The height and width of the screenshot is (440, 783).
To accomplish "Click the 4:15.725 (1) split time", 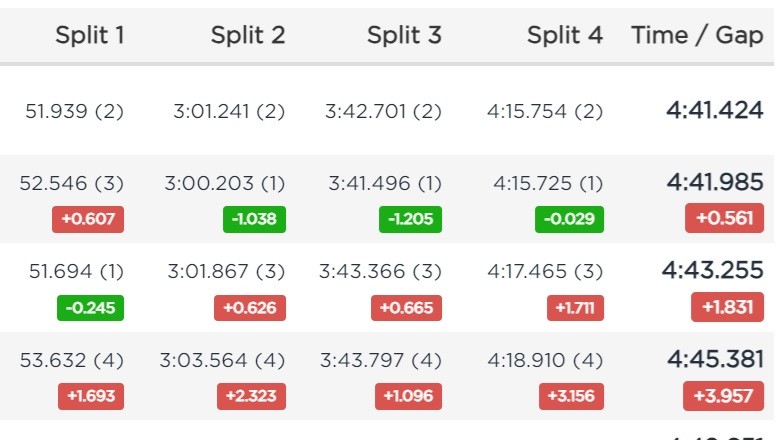I will (x=548, y=183).
